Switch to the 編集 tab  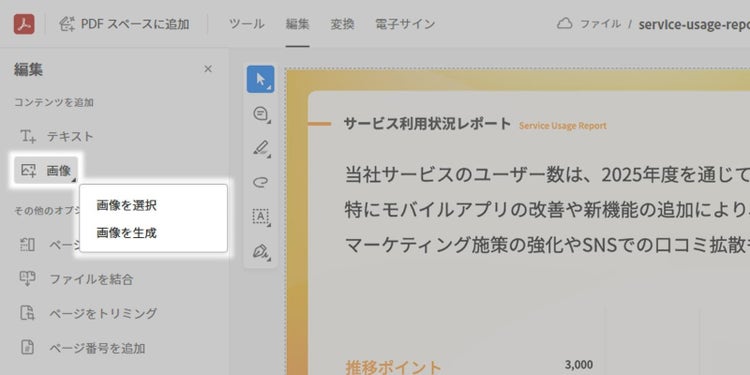298,24
